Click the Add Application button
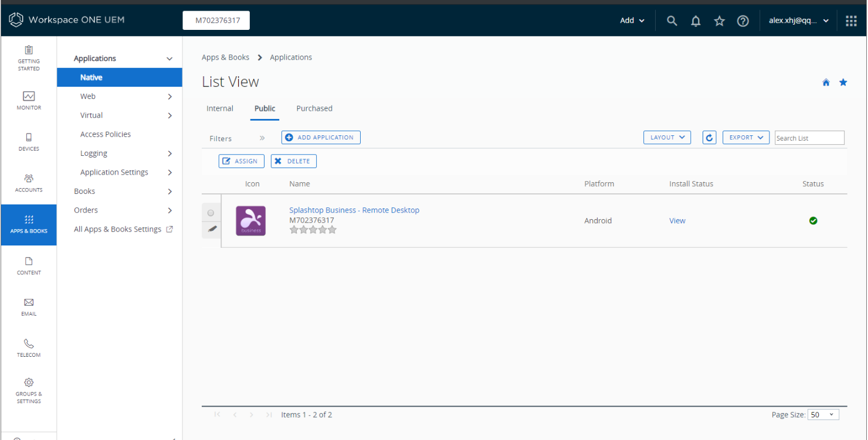 tap(321, 138)
